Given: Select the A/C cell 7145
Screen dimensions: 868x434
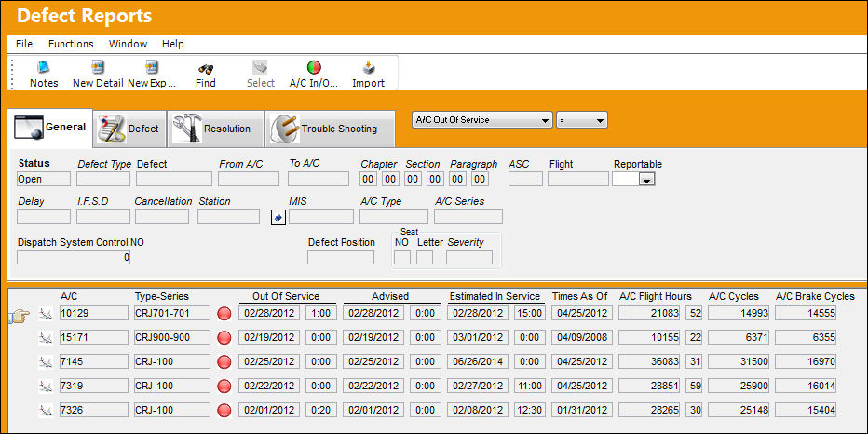Looking at the screenshot, I should 93,361.
